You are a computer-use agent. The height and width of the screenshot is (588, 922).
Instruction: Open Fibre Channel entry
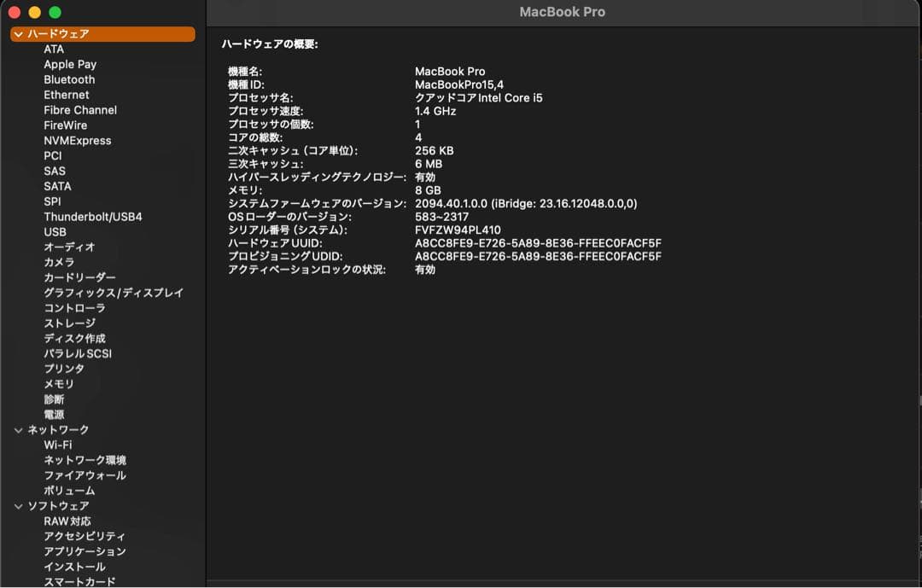80,111
